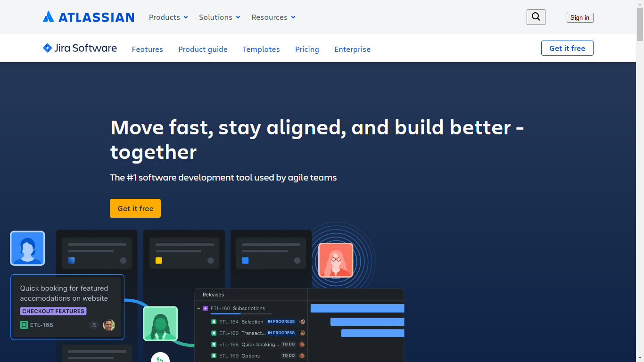Click TO DO status on ETL-169
Viewport: 644px width, 362px height.
tap(289, 355)
